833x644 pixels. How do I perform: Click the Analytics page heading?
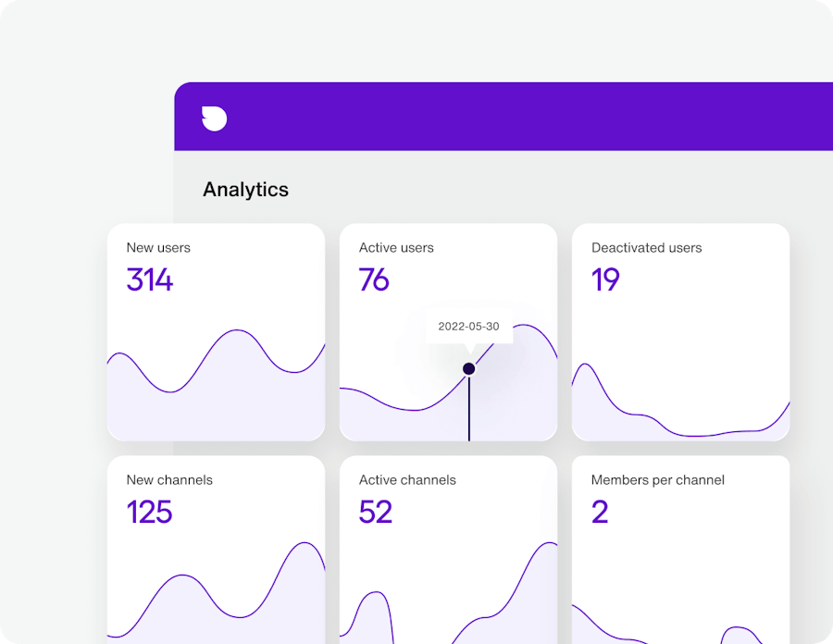pos(245,190)
